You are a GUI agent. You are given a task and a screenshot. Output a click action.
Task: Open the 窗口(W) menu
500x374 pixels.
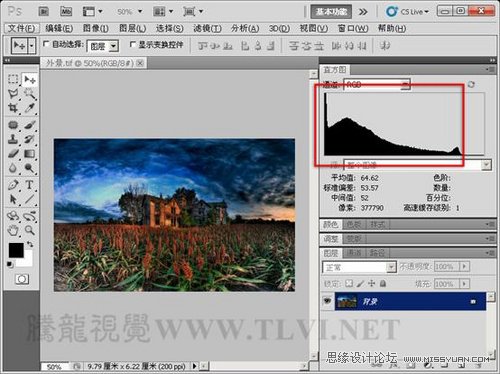point(353,28)
